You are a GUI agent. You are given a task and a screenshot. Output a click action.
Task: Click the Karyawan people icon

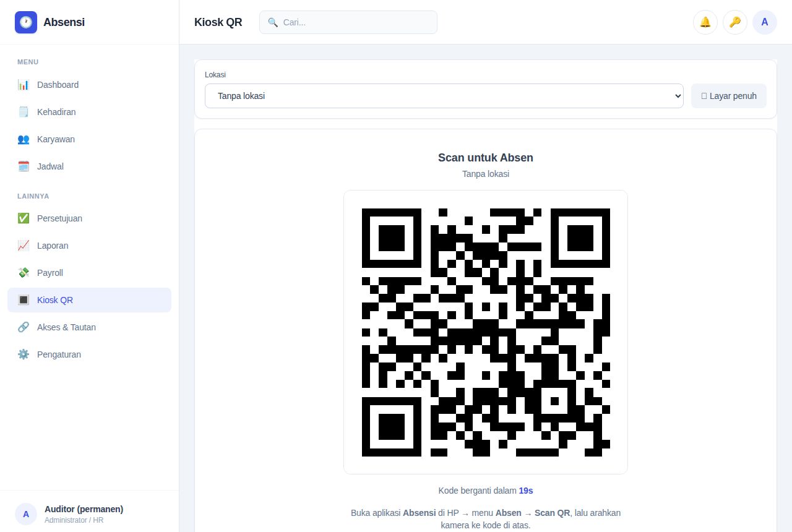click(x=24, y=139)
